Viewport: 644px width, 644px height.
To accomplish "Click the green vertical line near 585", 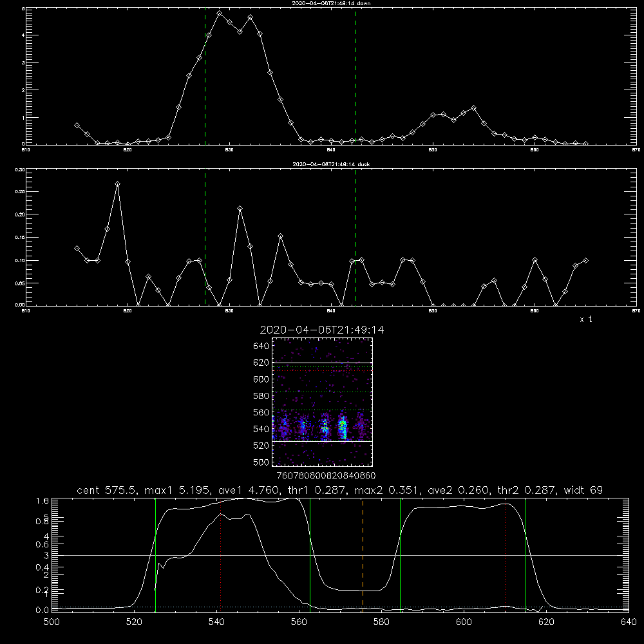I will click(401, 554).
